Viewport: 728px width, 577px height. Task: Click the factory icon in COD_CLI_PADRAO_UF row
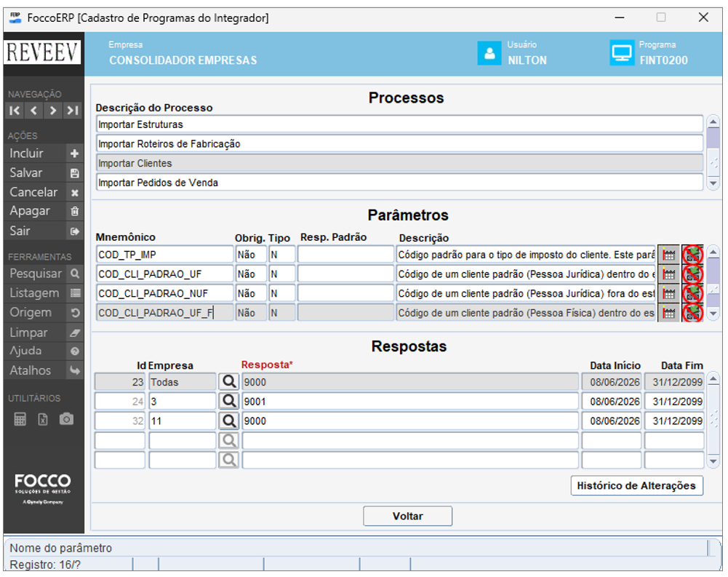click(x=668, y=274)
